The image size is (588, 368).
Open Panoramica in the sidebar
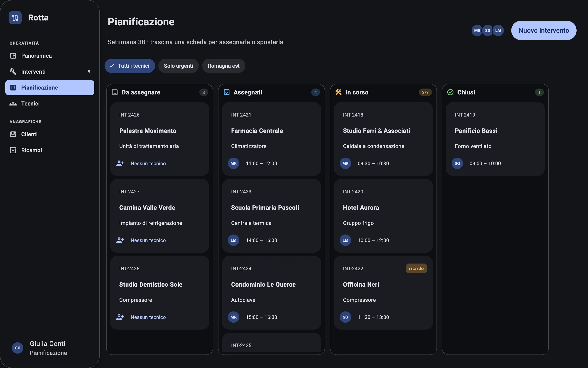coord(50,56)
